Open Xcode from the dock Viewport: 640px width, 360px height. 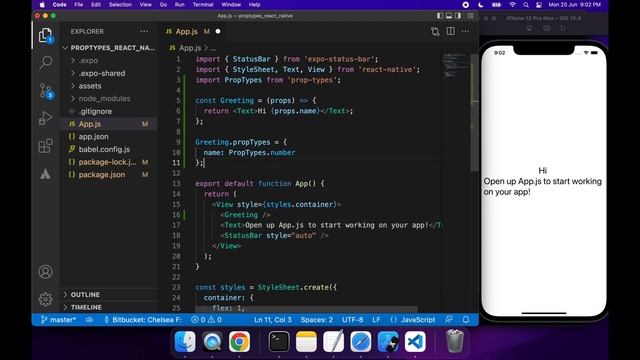(388, 341)
